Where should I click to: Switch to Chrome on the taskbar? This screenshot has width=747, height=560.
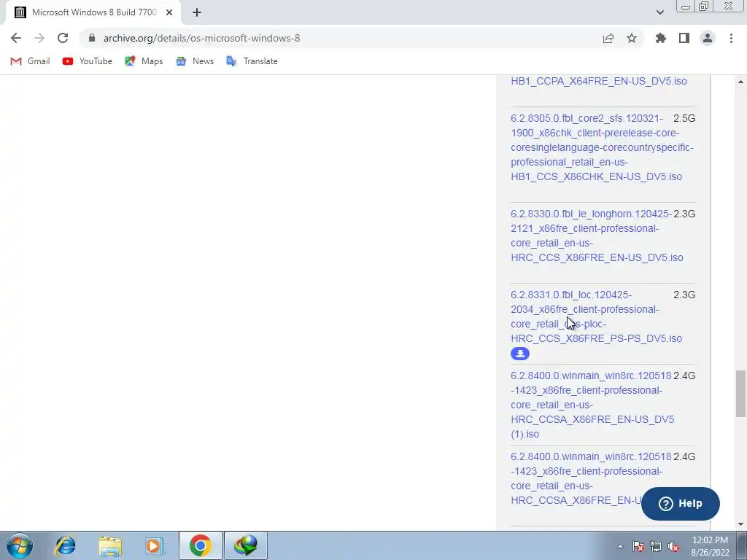[200, 545]
